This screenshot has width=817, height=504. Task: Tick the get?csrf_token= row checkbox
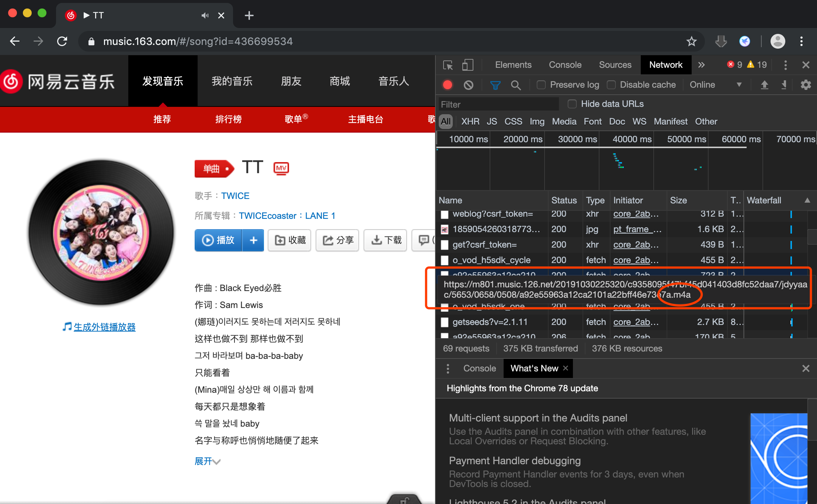[x=445, y=245]
